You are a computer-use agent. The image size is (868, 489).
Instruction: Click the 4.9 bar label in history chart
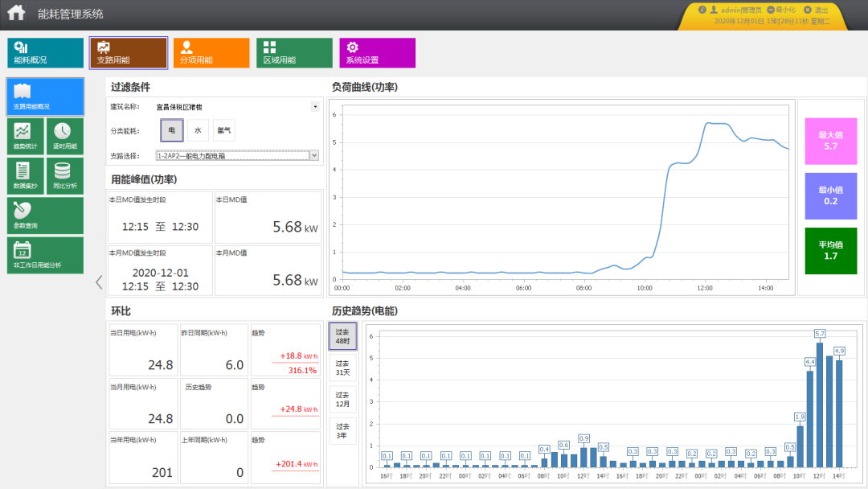[839, 351]
